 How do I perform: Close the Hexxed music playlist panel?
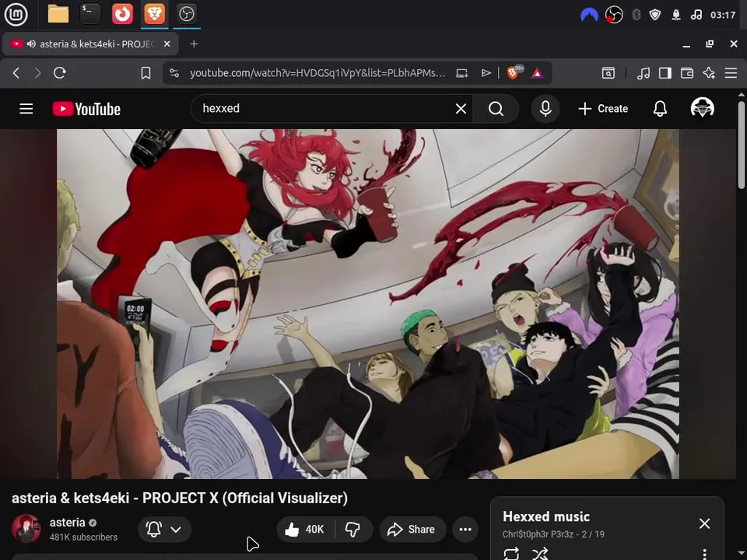click(705, 523)
